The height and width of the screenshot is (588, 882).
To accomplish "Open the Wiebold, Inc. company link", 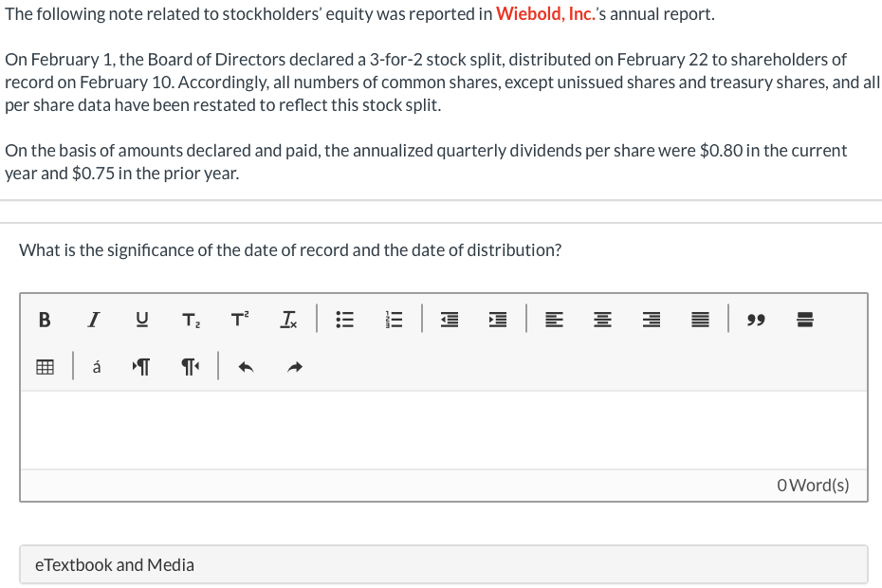I will 545,13.
